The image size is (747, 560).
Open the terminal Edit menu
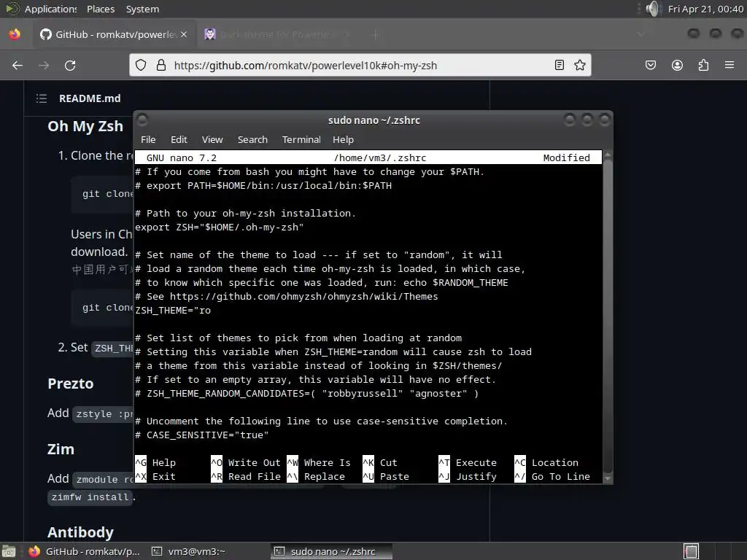[179, 139]
